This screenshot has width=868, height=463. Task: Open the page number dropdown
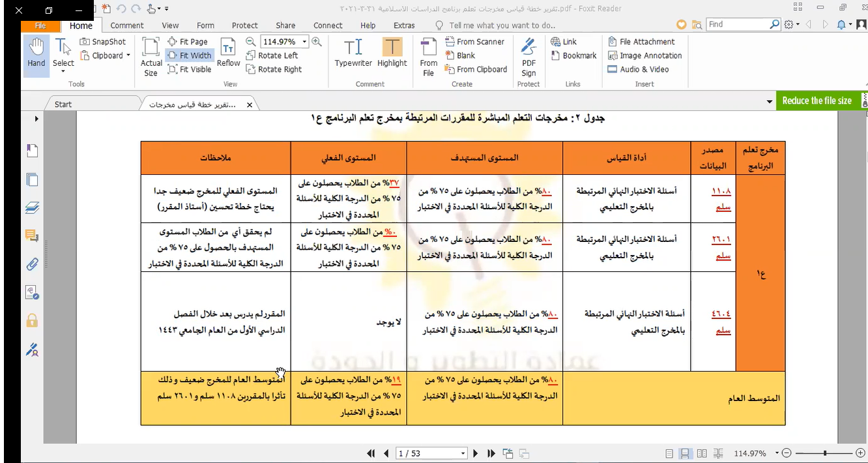tap(463, 453)
